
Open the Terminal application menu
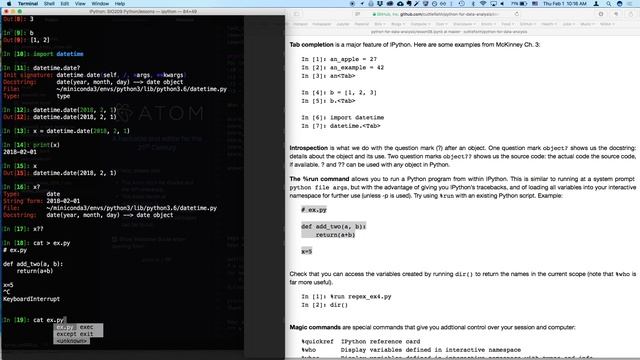pyautogui.click(x=28, y=3)
